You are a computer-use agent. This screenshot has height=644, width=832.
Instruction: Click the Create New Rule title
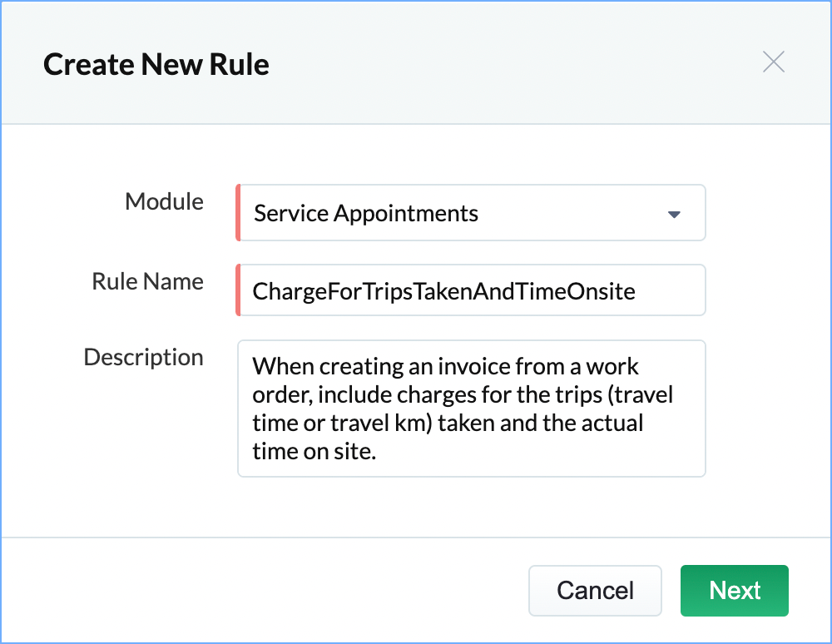156,64
